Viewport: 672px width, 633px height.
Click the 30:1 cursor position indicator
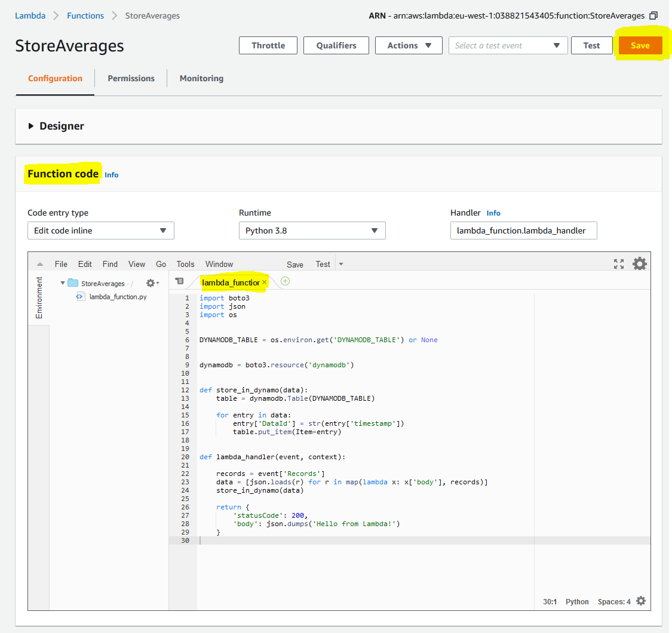550,602
